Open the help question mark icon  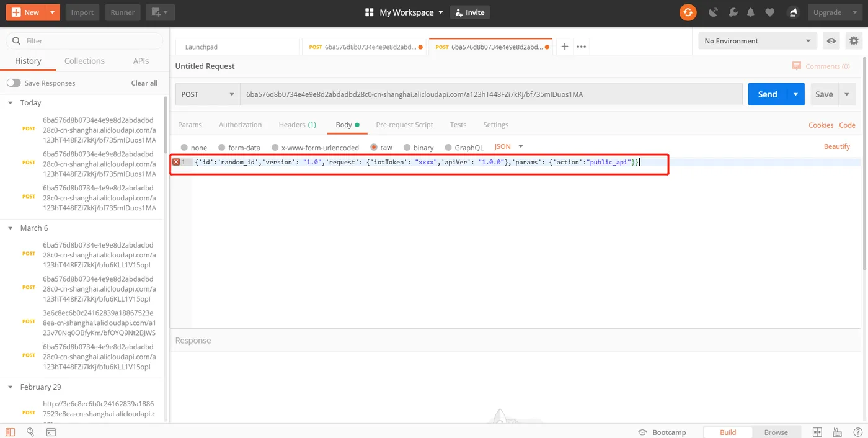click(x=857, y=432)
